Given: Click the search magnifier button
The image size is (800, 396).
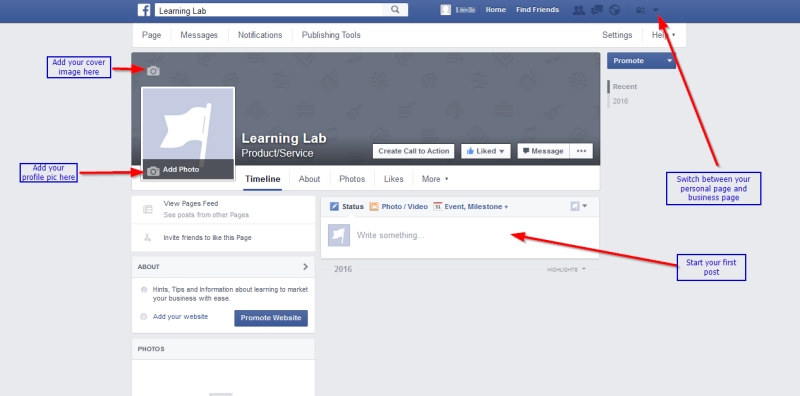Looking at the screenshot, I should point(395,10).
